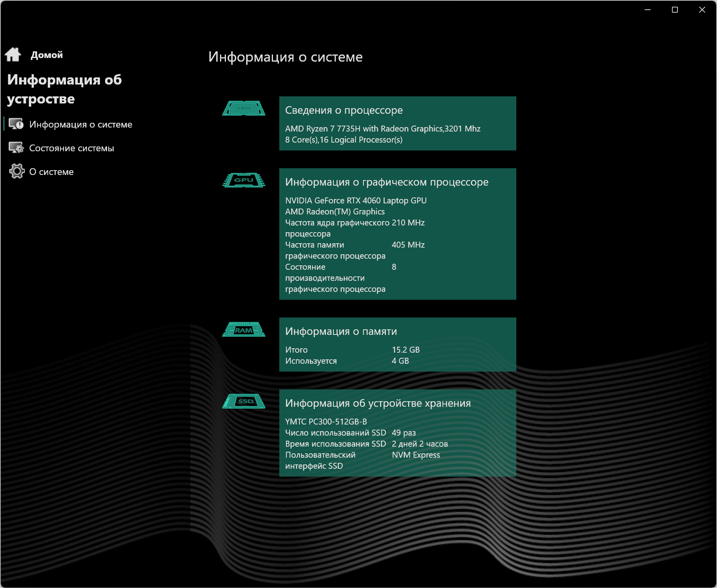Click the AMD Ryzen 7 7735H processor line
Image resolution: width=717 pixels, height=588 pixels.
383,129
